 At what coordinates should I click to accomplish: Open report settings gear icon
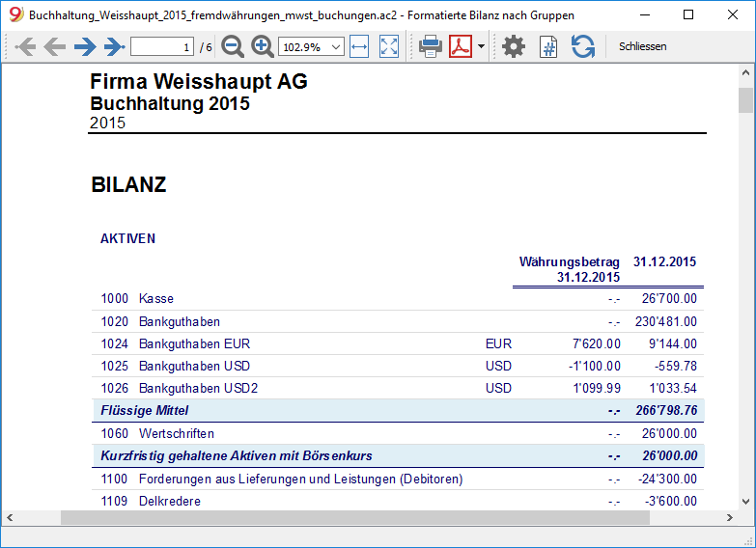pyautogui.click(x=514, y=46)
